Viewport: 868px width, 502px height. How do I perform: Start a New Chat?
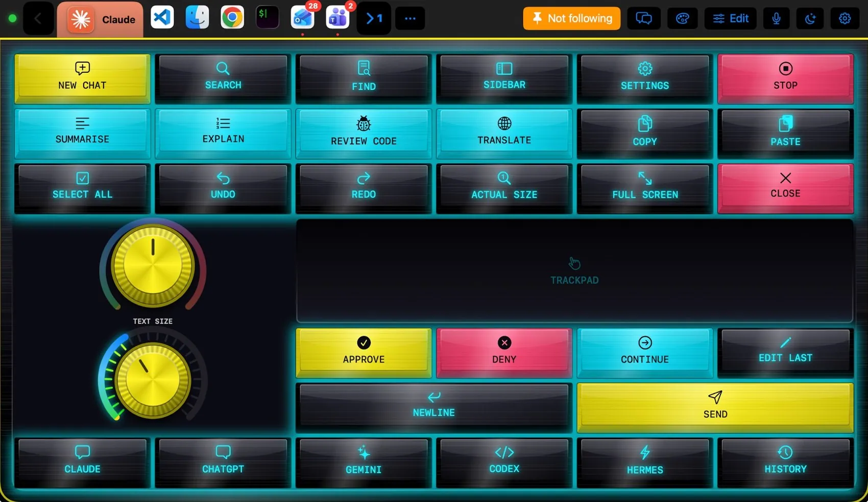click(x=82, y=78)
